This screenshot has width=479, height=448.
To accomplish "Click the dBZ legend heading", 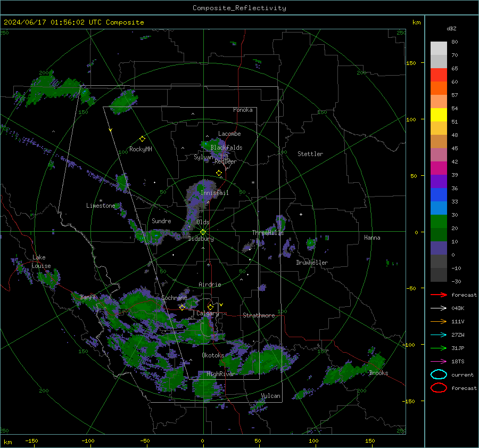I will (451, 29).
